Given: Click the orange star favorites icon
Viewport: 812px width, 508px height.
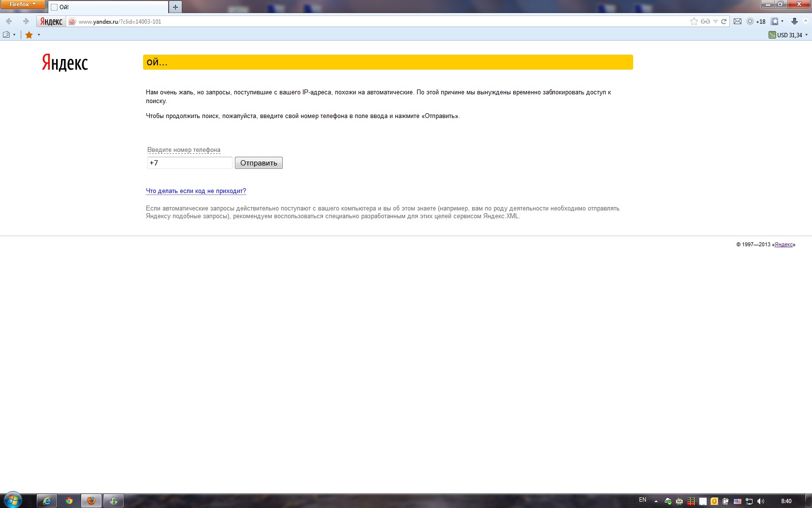Looking at the screenshot, I should (29, 35).
